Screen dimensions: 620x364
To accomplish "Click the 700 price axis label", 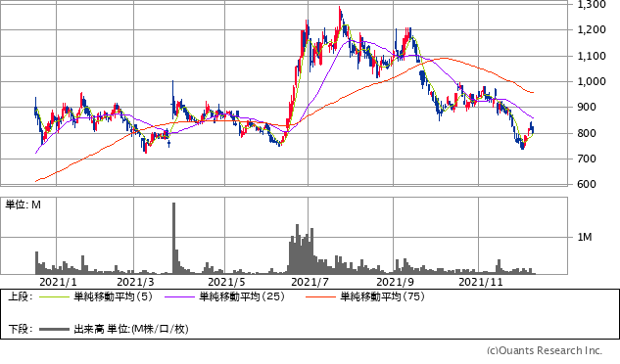I will (587, 159).
